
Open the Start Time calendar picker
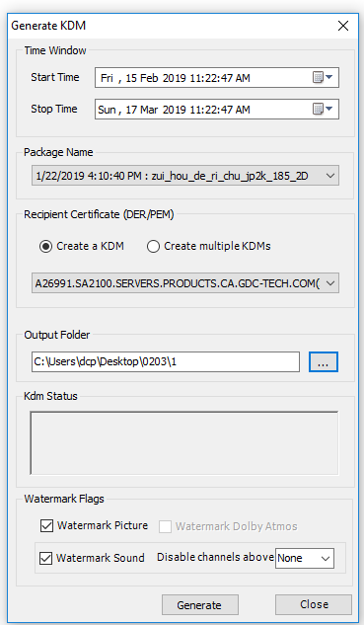323,77
